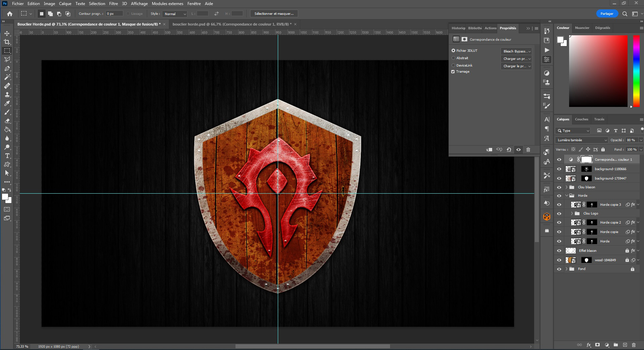Image resolution: width=644 pixels, height=350 pixels.
Task: Click the foreground color swatch in toolbar
Action: point(5,197)
